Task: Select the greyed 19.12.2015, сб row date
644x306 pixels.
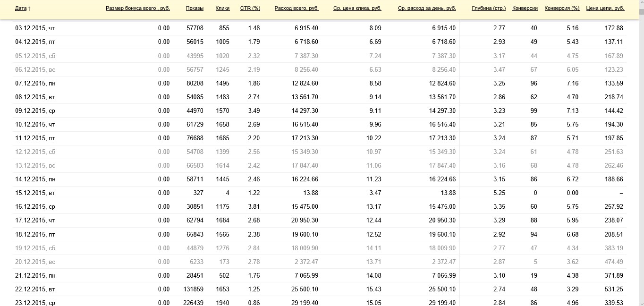Action: [35, 248]
